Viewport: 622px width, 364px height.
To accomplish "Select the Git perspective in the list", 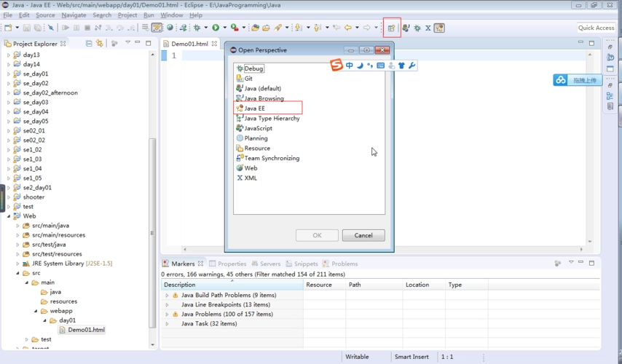I will [x=248, y=79].
